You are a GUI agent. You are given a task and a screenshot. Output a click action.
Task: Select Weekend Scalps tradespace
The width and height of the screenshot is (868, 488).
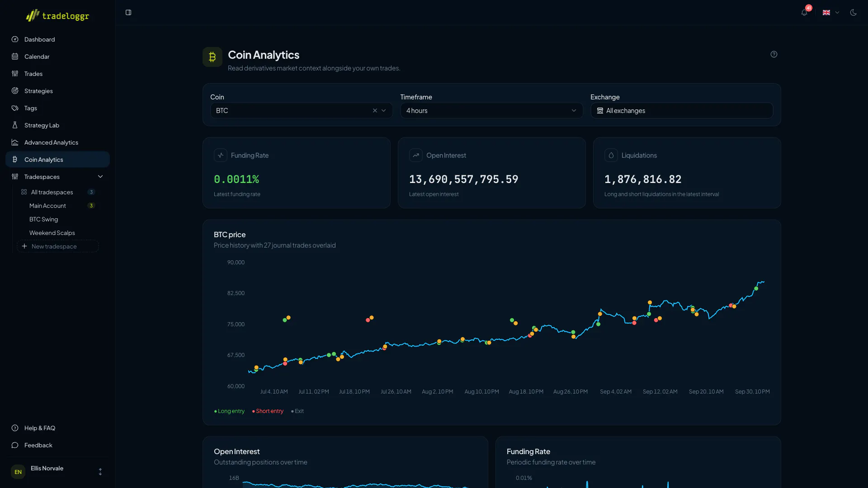[x=57, y=233]
